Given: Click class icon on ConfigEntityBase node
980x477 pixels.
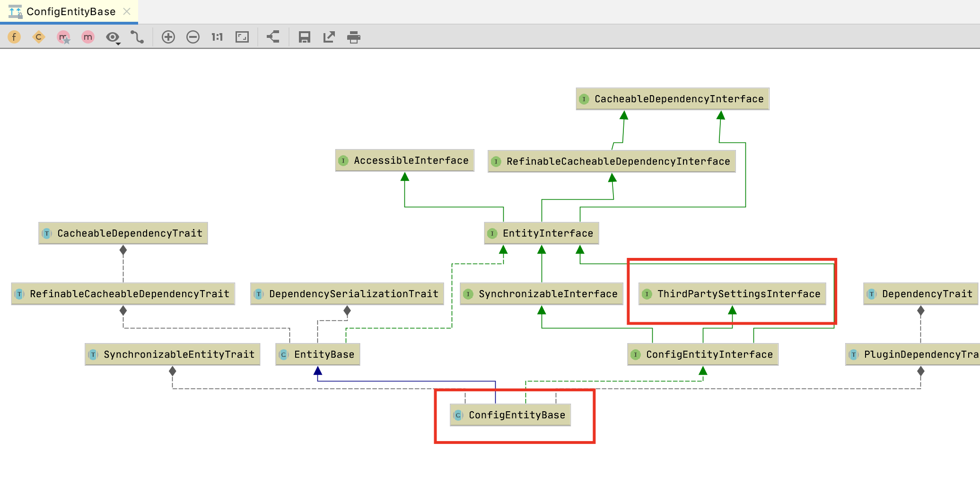Looking at the screenshot, I should 458,415.
